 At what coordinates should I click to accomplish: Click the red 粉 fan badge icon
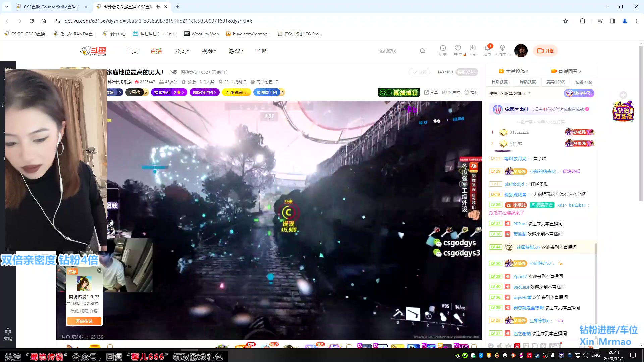point(517,346)
